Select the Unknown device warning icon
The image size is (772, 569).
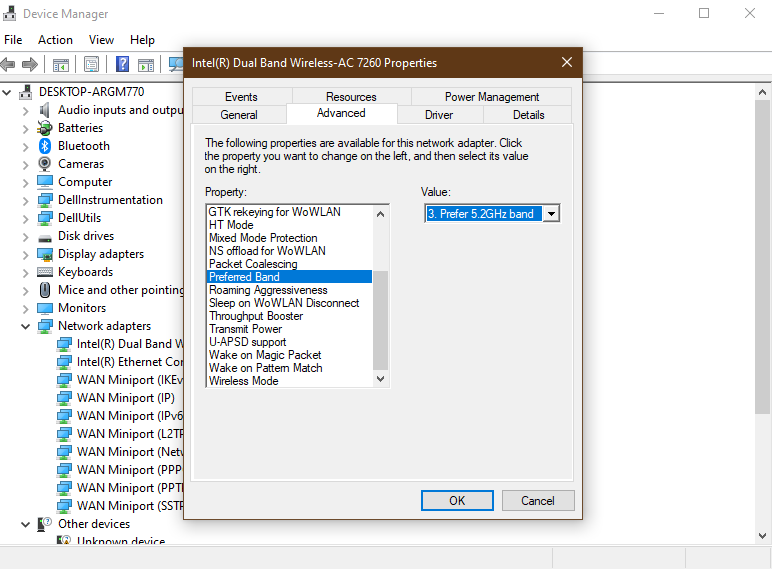[64, 540]
